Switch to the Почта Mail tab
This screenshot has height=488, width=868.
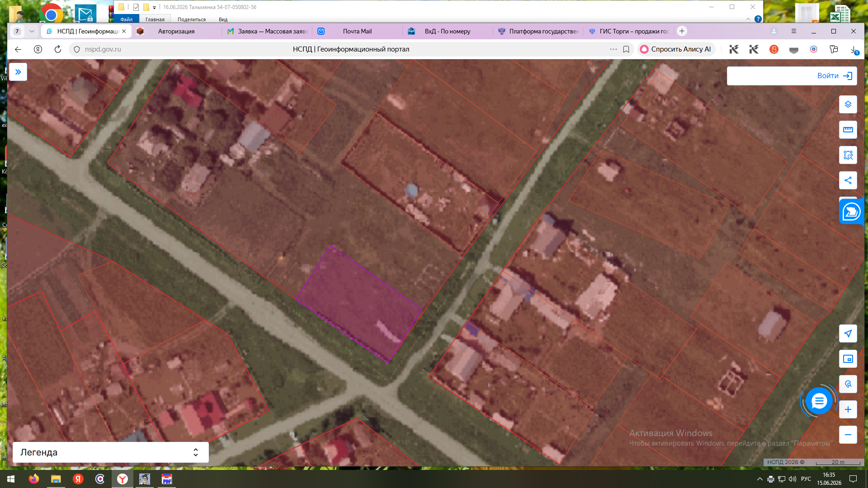click(357, 31)
